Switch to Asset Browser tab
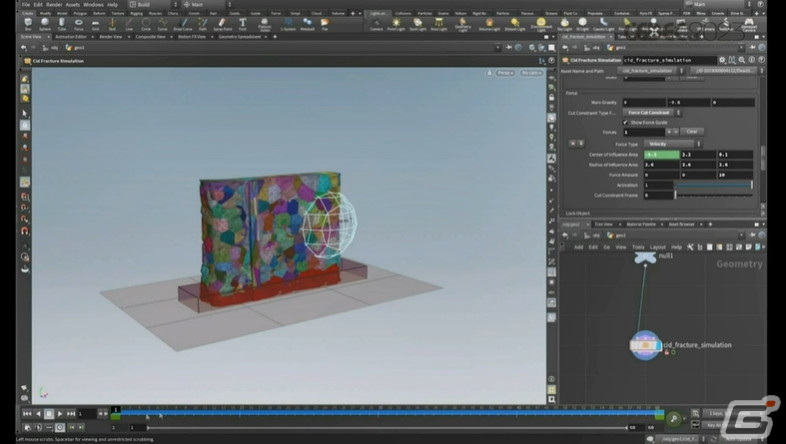This screenshot has height=444, width=786. click(681, 225)
